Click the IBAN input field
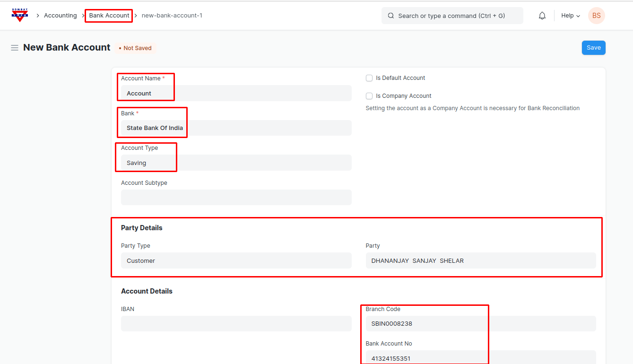 tap(236, 323)
